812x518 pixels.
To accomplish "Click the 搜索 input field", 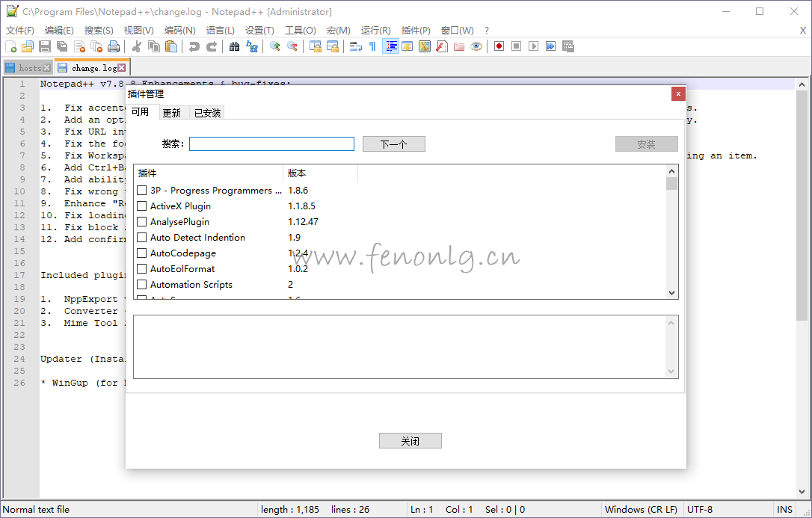I will tap(272, 144).
